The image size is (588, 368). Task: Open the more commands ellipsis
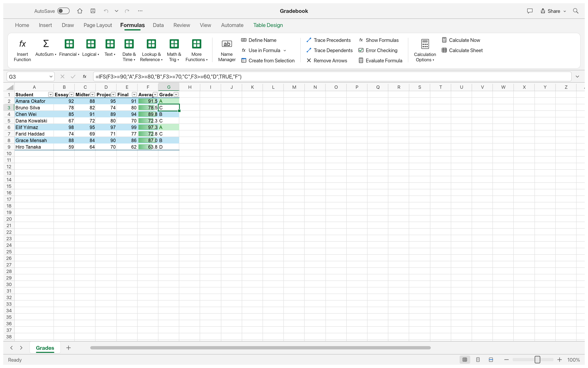coord(140,11)
